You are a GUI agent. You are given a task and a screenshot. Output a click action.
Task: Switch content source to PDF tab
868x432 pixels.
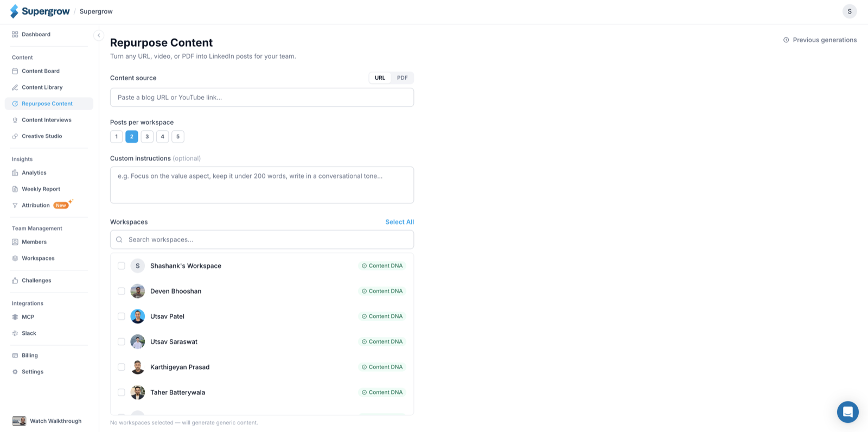[x=402, y=78]
